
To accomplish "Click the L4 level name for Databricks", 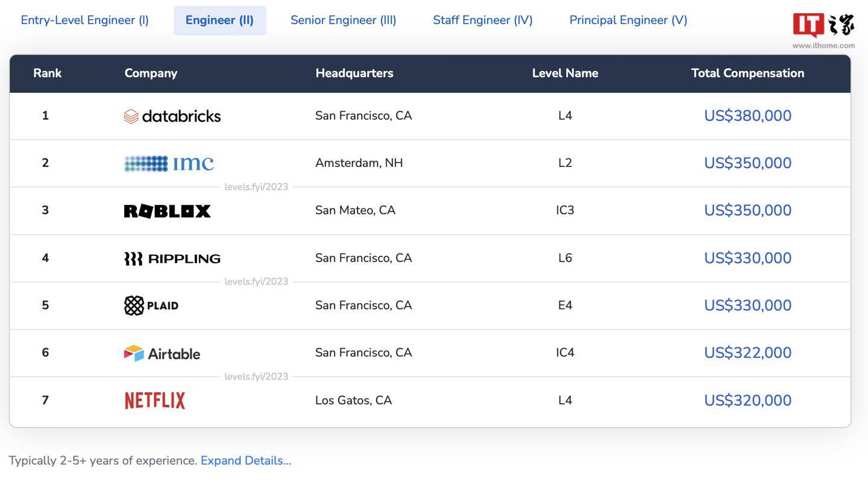I will coord(565,116).
